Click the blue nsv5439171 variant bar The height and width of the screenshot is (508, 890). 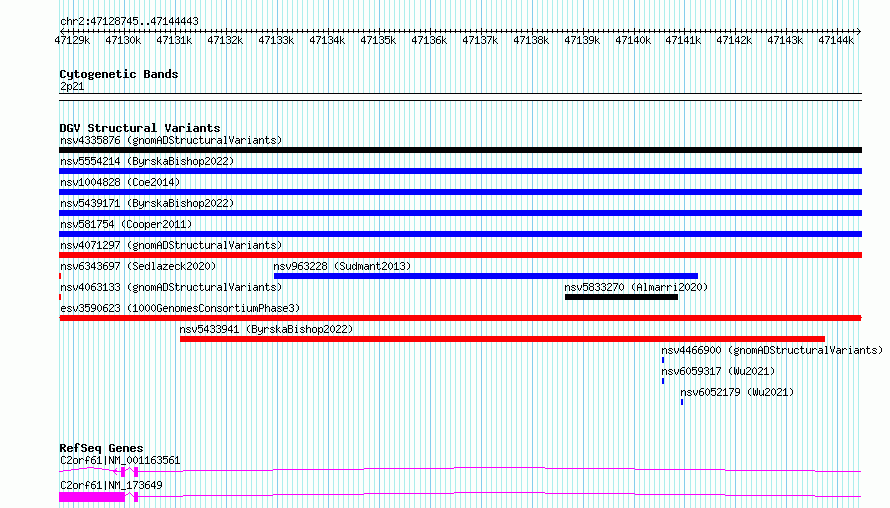coord(460,213)
